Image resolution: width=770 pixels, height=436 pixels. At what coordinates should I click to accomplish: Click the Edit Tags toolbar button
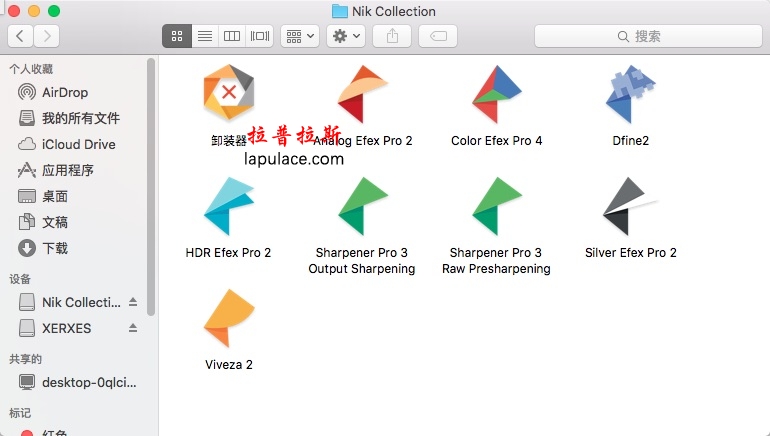[x=438, y=36]
